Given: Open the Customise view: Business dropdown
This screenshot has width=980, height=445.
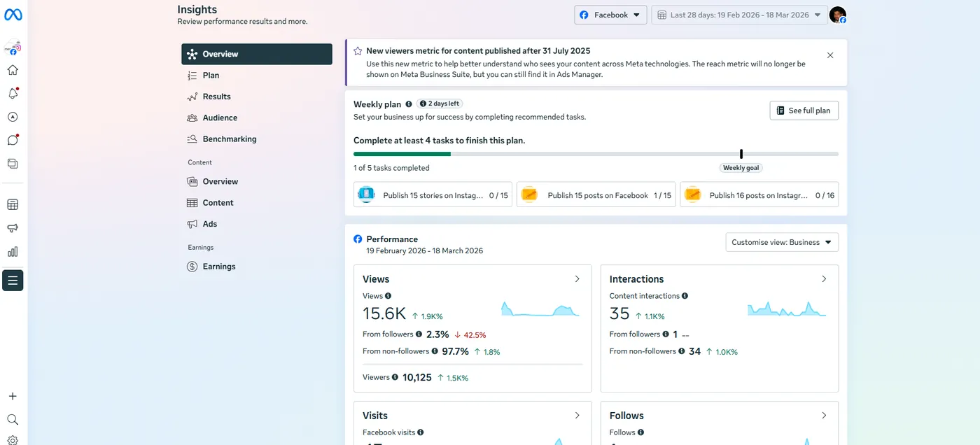Looking at the screenshot, I should [x=782, y=242].
